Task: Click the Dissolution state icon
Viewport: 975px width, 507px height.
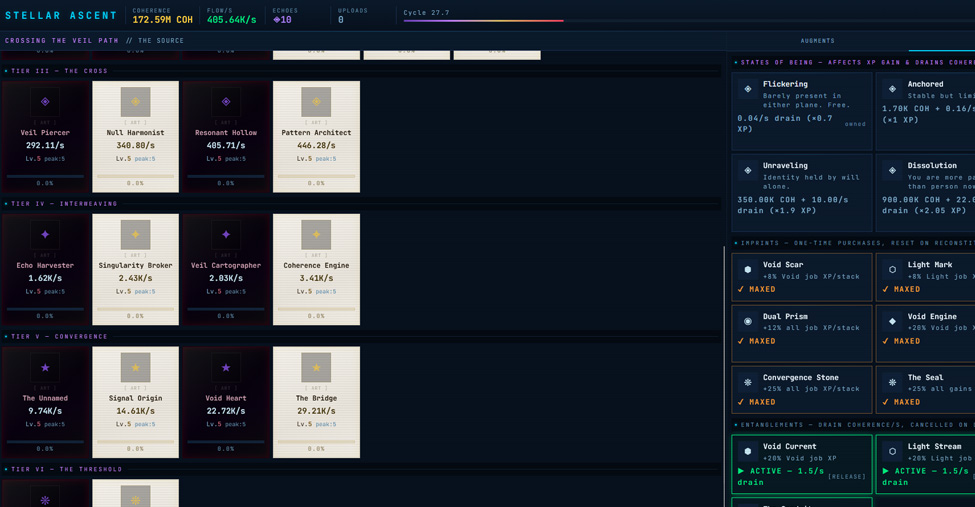Action: tap(892, 170)
